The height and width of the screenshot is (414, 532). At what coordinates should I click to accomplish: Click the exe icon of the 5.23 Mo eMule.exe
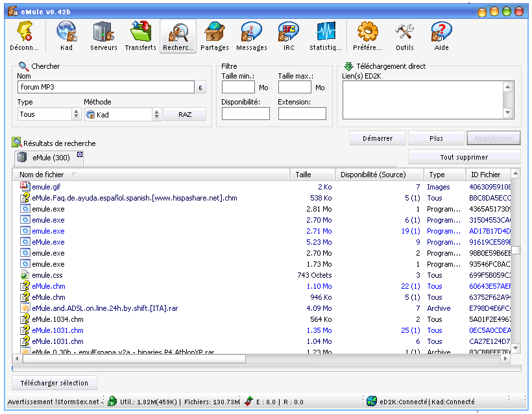pos(25,242)
